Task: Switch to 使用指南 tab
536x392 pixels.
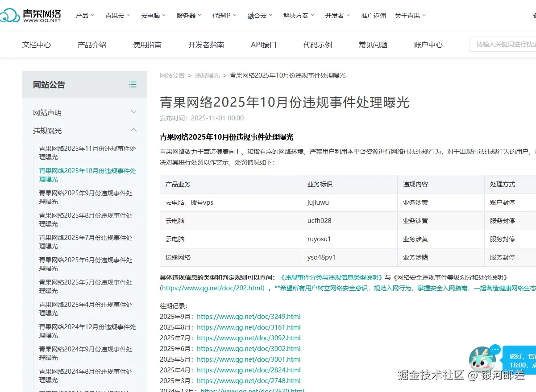Action: tap(147, 45)
